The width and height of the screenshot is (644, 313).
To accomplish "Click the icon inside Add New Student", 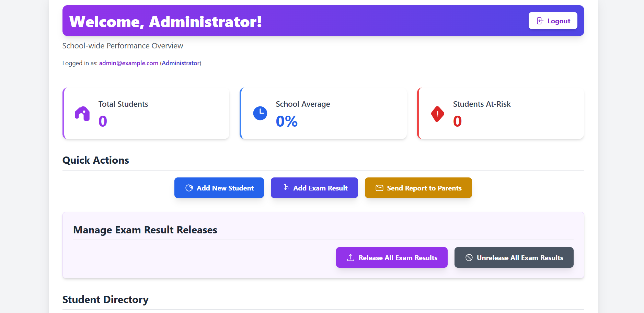I will tap(189, 188).
